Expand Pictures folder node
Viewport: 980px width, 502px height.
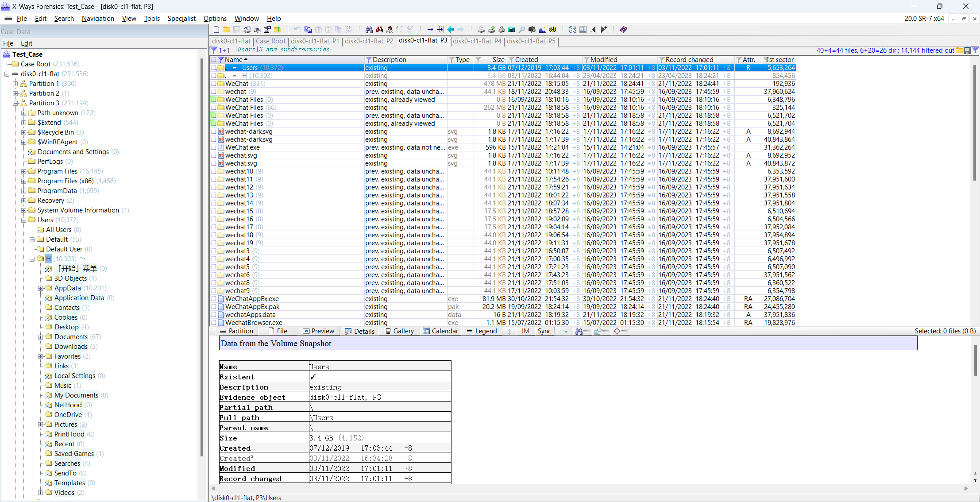pos(40,425)
